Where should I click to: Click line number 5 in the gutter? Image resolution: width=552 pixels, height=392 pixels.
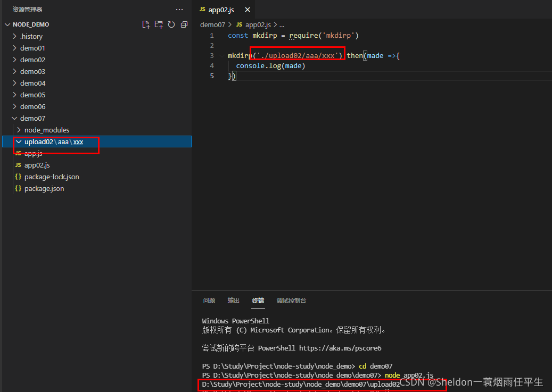click(x=212, y=76)
